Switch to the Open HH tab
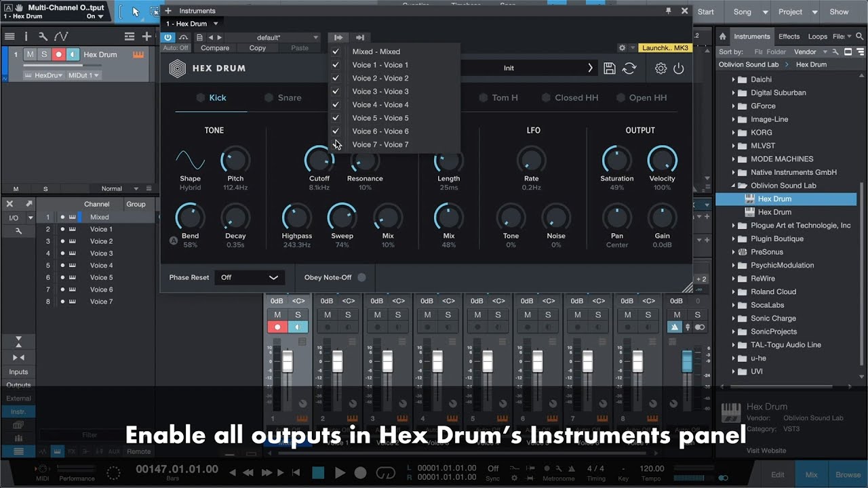The height and width of the screenshot is (488, 868). (642, 98)
